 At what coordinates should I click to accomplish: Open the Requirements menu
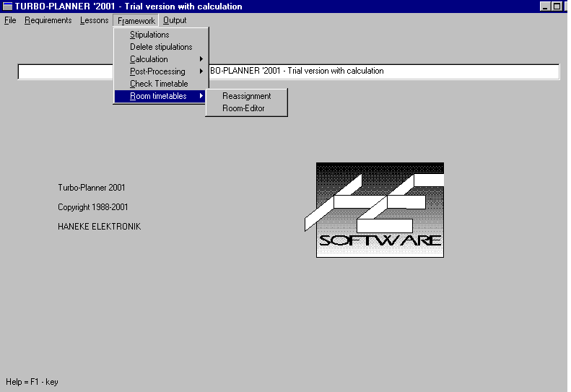(48, 20)
